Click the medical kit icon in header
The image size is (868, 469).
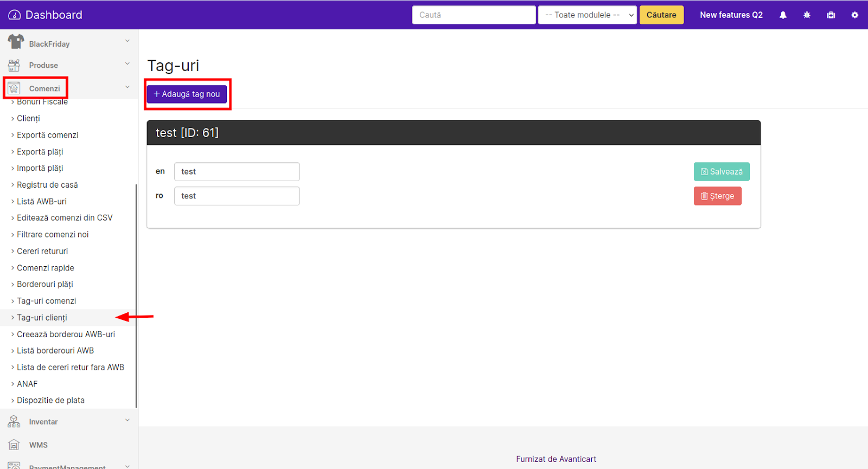click(x=831, y=15)
